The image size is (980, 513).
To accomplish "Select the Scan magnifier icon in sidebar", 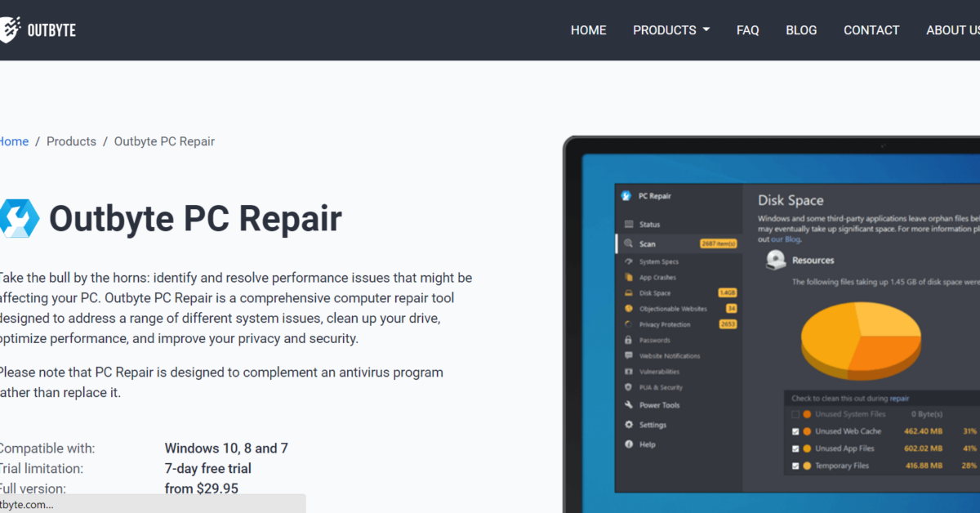I will 628,243.
